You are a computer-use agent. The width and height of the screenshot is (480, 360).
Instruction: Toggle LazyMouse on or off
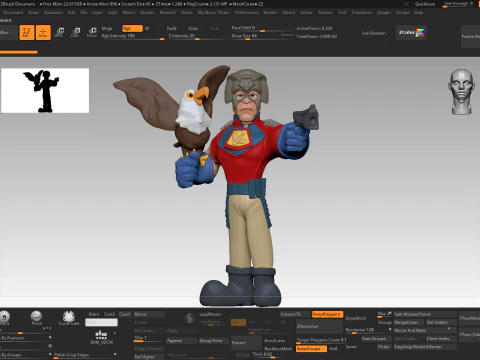point(210,314)
